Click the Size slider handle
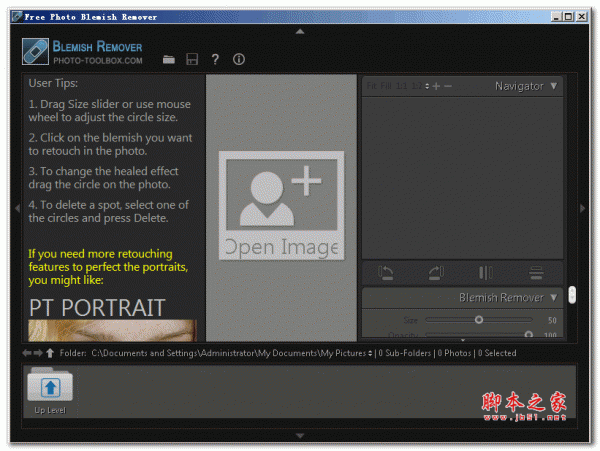 (x=479, y=320)
